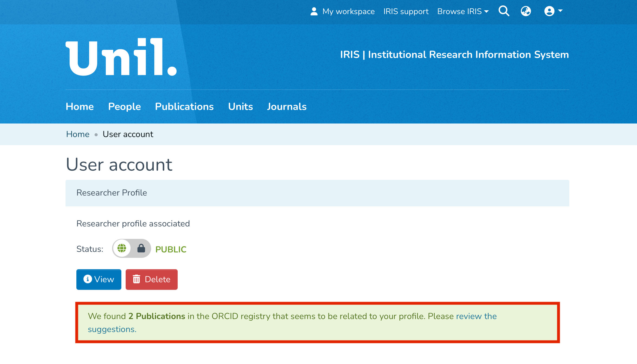Toggle the profile Status switch
The height and width of the screenshot is (364, 637).
coord(132,248)
